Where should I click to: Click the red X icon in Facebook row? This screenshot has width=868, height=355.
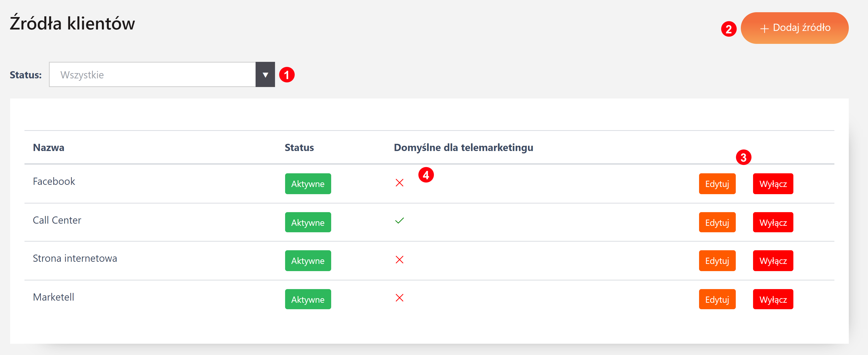point(399,183)
